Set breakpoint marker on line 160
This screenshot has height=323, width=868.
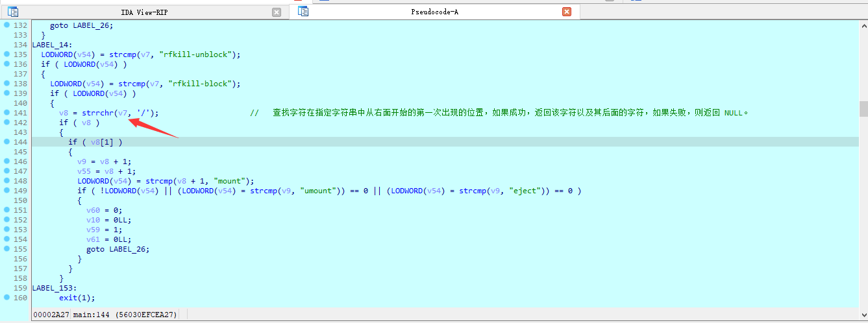click(x=6, y=298)
